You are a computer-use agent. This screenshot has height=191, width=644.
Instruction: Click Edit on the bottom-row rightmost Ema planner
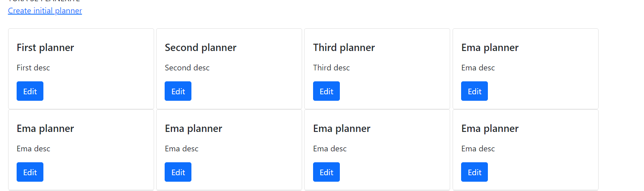pos(474,172)
